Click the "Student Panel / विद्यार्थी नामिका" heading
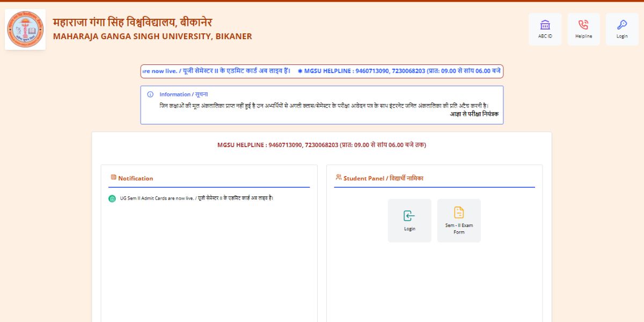This screenshot has width=644, height=322. [383, 178]
